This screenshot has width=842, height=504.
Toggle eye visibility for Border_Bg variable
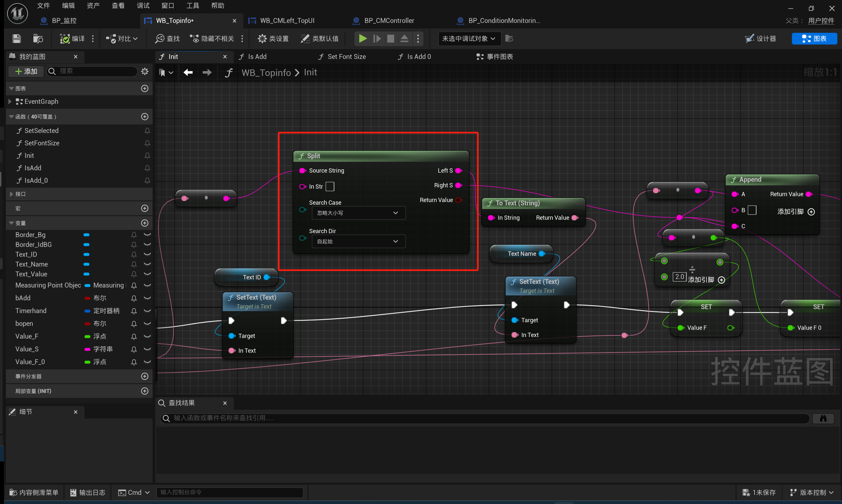click(147, 235)
